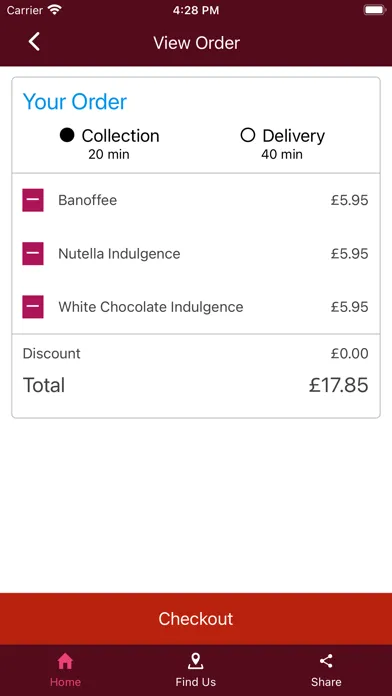Tap the Total amount £17.85

point(339,385)
